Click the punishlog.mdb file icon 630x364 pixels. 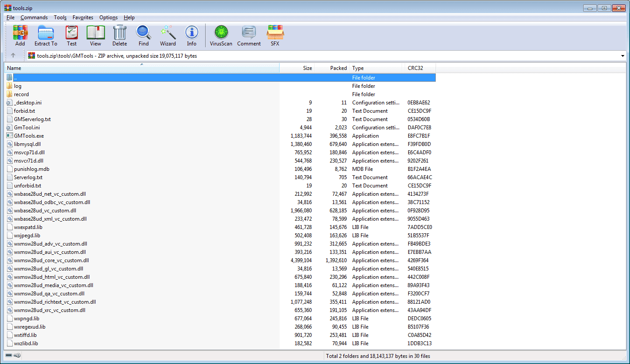tap(10, 169)
